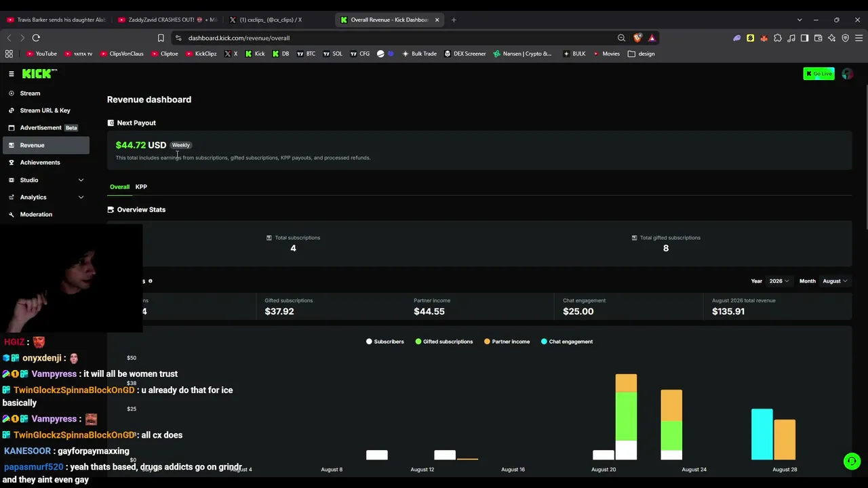Toggle the Partner income legend series
This screenshot has height=488, width=868.
pyautogui.click(x=507, y=342)
